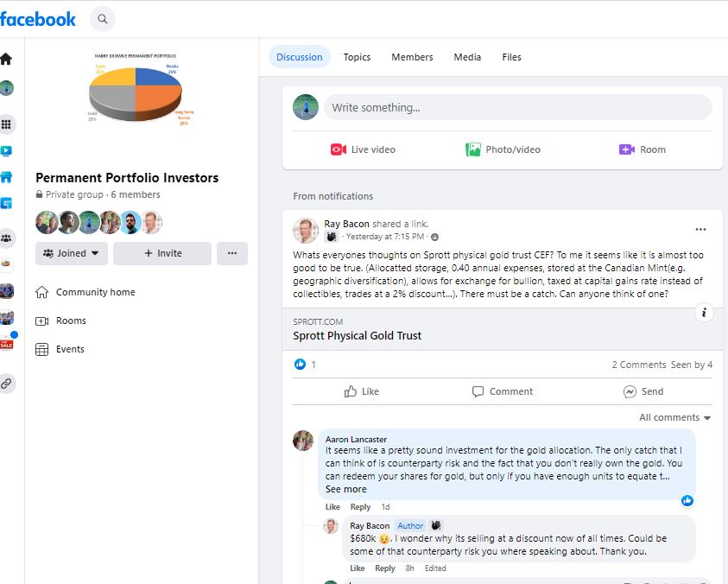This screenshot has height=584, width=728.
Task: Expand the Joined dropdown button
Action: 72,253
